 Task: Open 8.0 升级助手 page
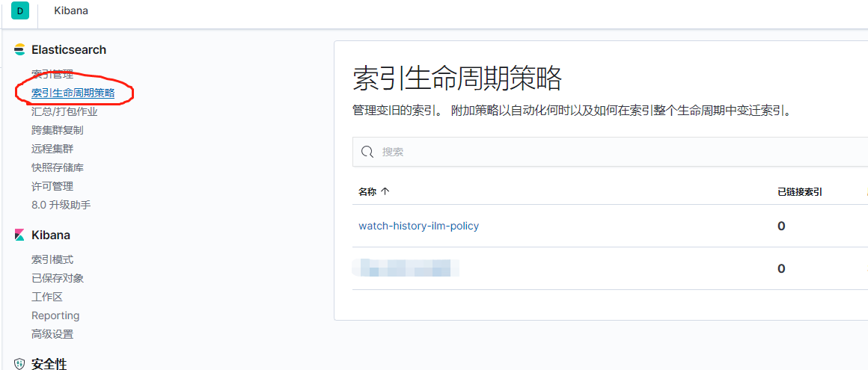click(x=61, y=206)
